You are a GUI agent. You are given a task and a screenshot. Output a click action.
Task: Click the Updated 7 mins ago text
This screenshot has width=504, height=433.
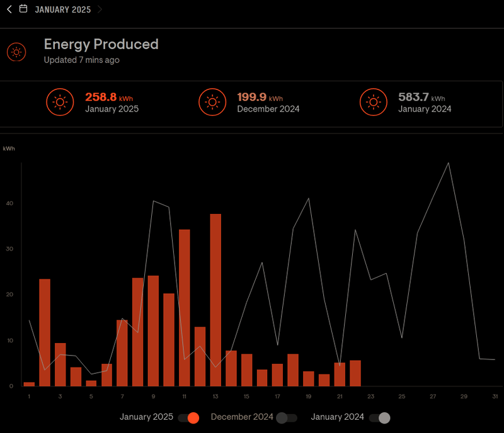click(x=82, y=60)
